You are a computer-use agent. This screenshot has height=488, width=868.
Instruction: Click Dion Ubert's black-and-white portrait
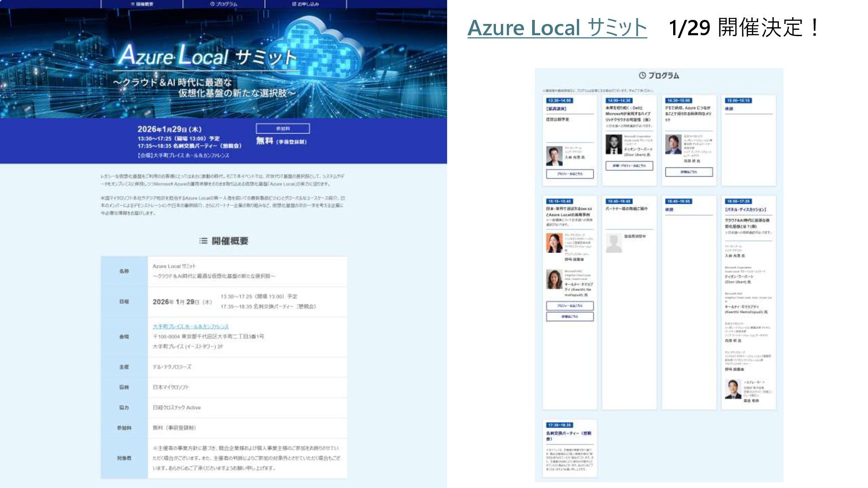click(613, 145)
